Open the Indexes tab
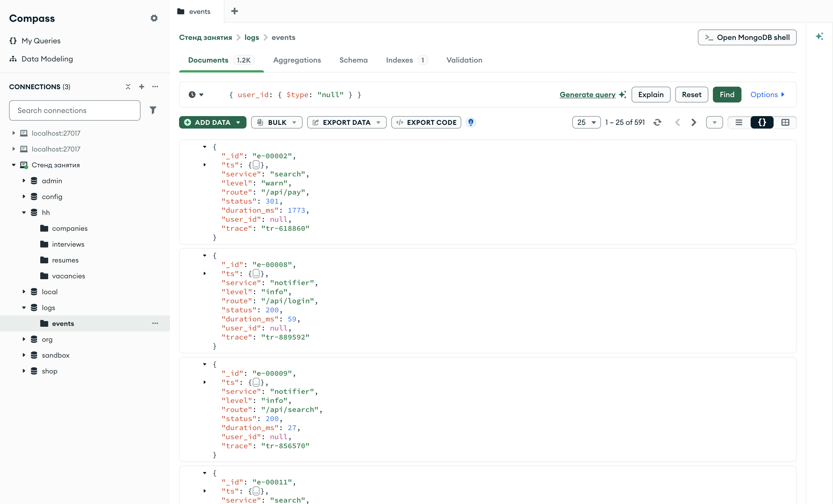Viewport: 833px width, 504px height. pos(407,60)
